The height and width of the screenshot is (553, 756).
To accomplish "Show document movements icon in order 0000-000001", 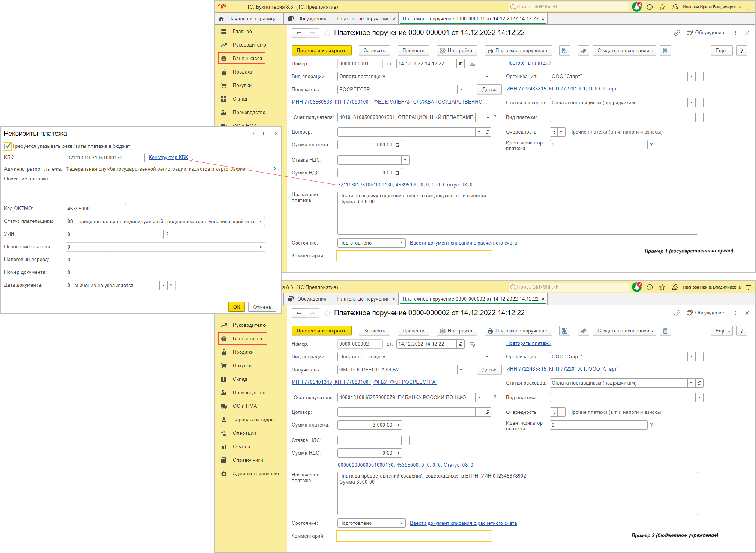I will tap(564, 51).
